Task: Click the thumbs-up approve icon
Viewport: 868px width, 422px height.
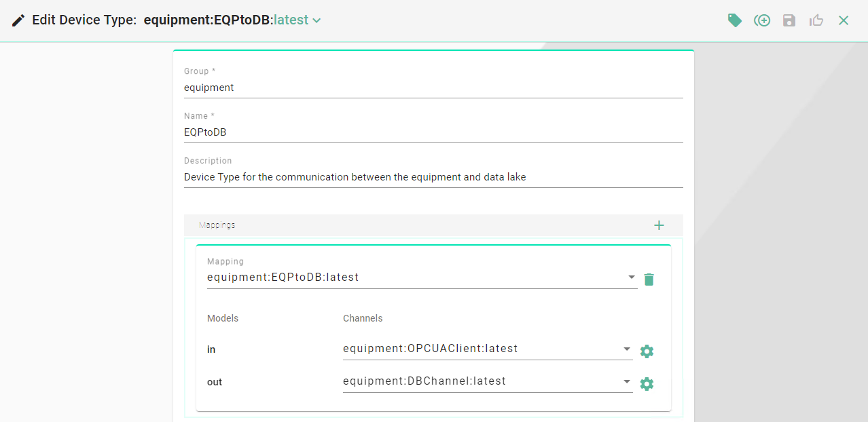Action: pos(816,20)
